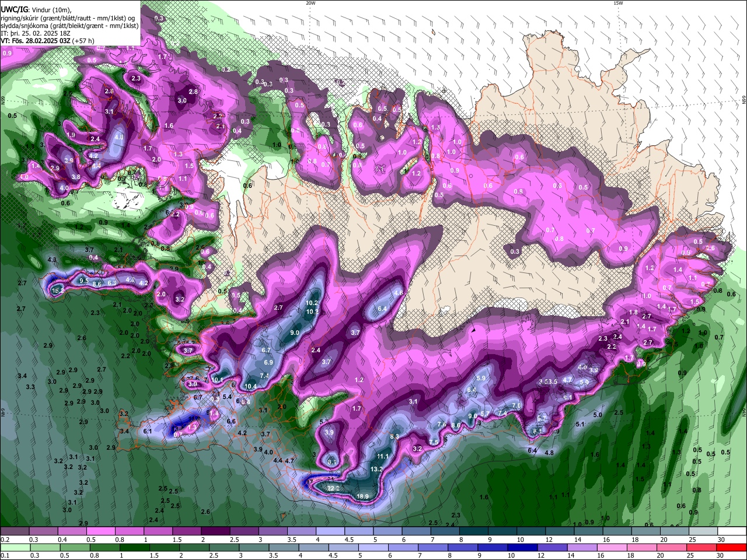Click the 4.3 value above the western peninsula
This screenshot has width=747, height=560.
point(52,260)
